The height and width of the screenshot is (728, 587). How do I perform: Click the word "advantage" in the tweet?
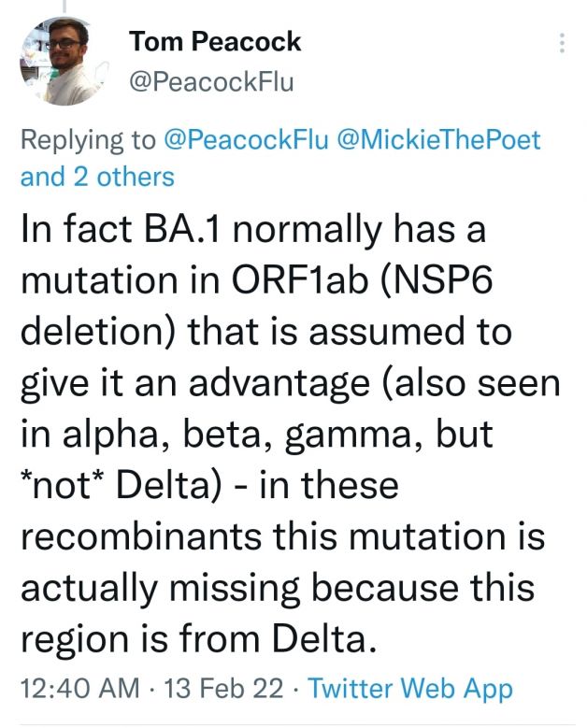279,385
